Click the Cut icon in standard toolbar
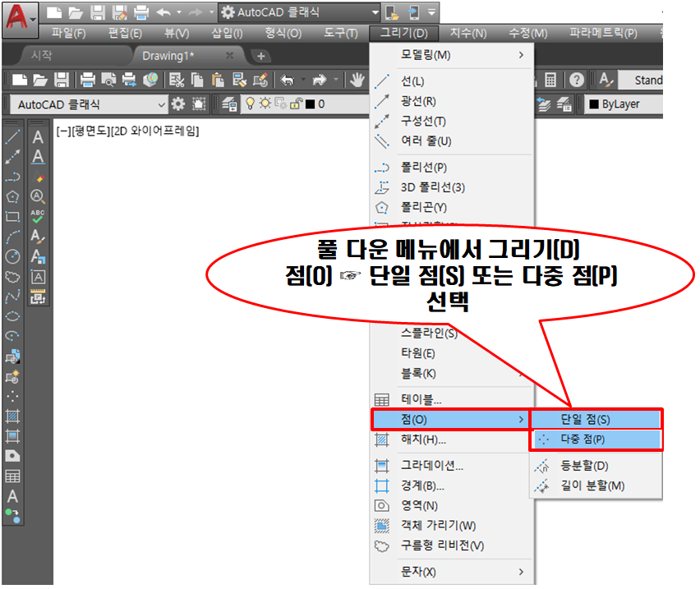The image size is (700, 589). (x=177, y=81)
